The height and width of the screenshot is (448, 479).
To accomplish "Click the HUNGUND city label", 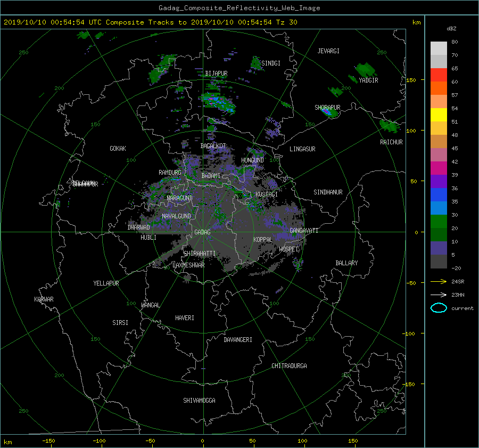I will point(252,160).
